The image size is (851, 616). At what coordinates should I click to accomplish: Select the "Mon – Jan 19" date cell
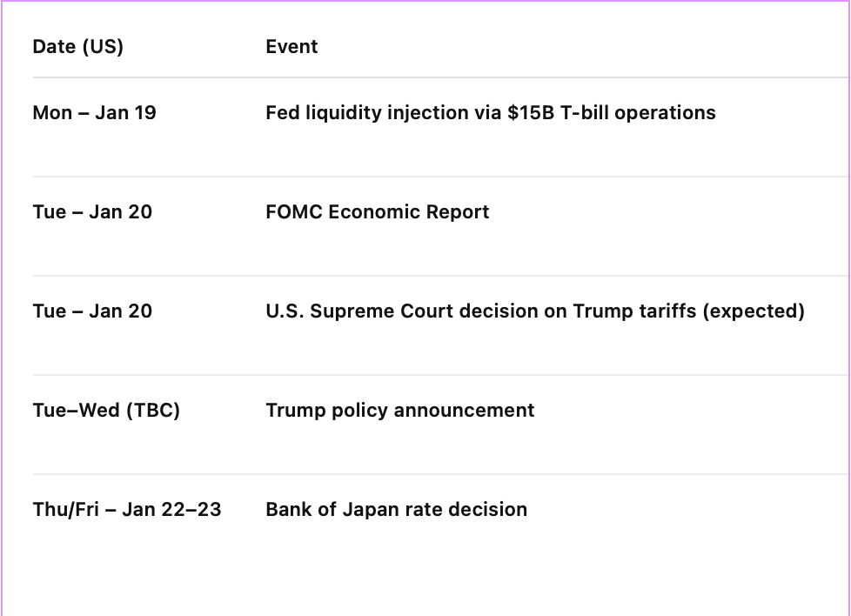click(x=94, y=113)
